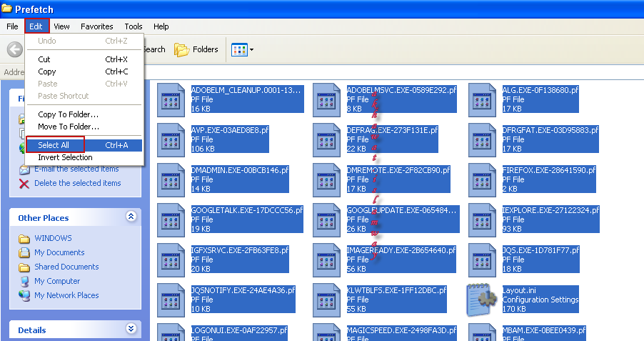Open My Documents link

tap(59, 252)
